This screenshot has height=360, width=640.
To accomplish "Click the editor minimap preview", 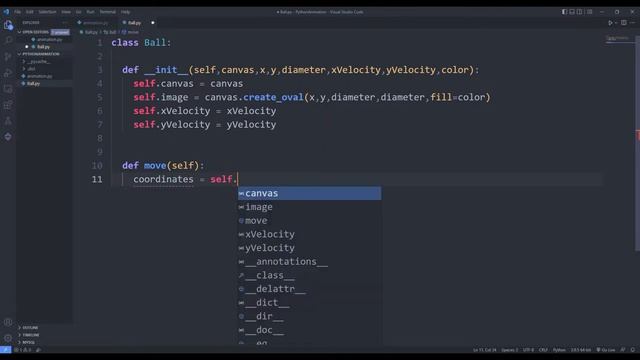I will [x=619, y=39].
